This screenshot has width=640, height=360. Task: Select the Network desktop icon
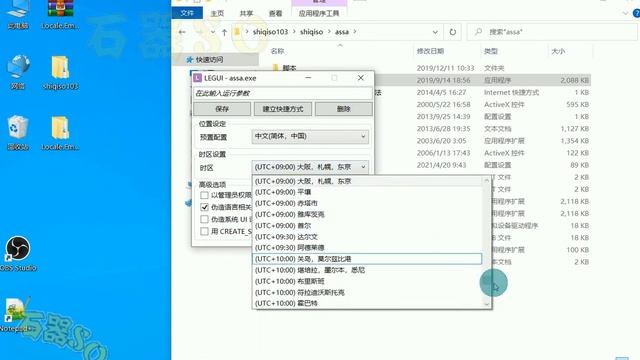tap(18, 72)
